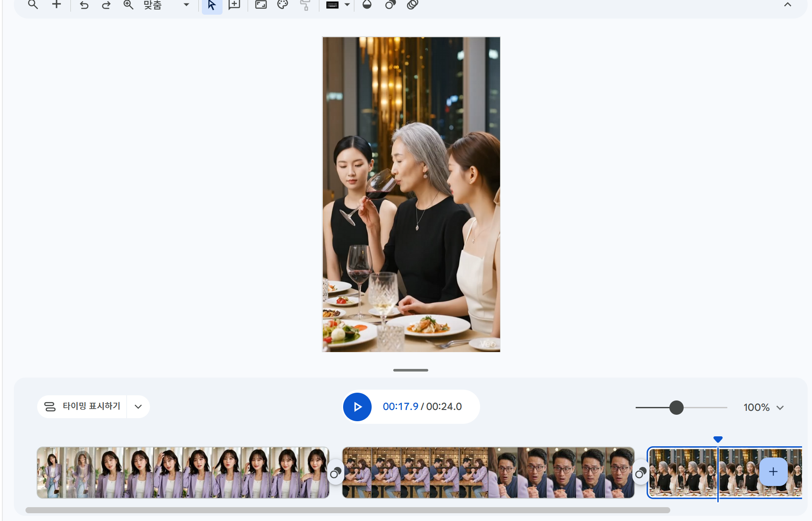Expand the 타이밍 표시하기 dropdown chevron
The height and width of the screenshot is (521, 812).
coord(138,407)
